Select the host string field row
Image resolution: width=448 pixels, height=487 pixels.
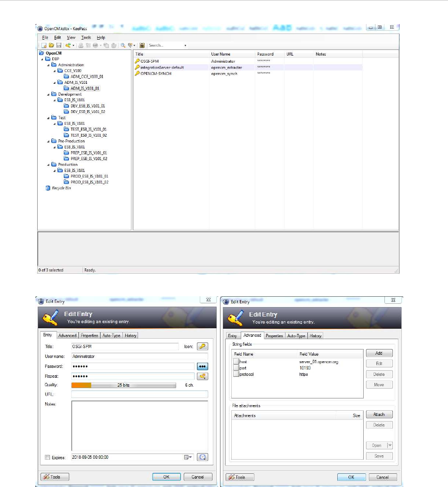tap(297, 362)
